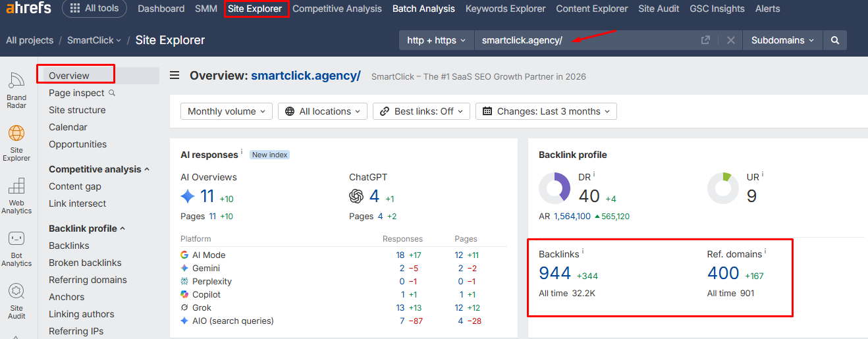Open Referring domains in left menu

(88, 280)
